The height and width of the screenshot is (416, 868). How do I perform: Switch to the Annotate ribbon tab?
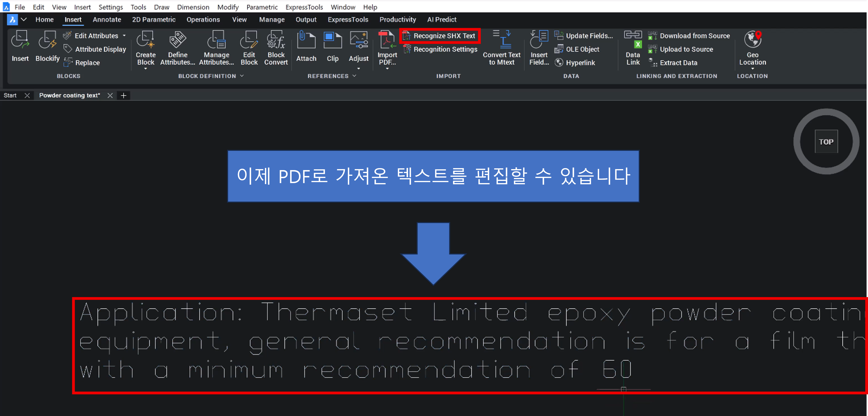click(x=107, y=19)
